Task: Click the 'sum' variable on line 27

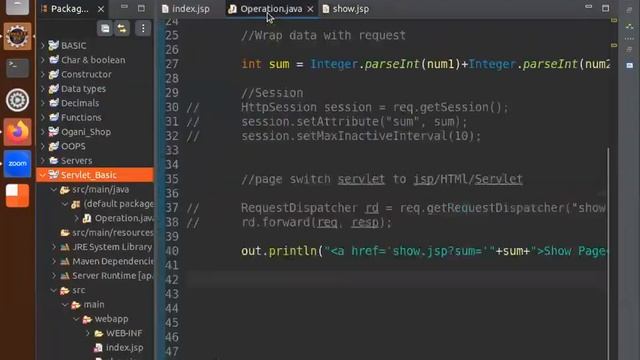Action: tap(279, 64)
